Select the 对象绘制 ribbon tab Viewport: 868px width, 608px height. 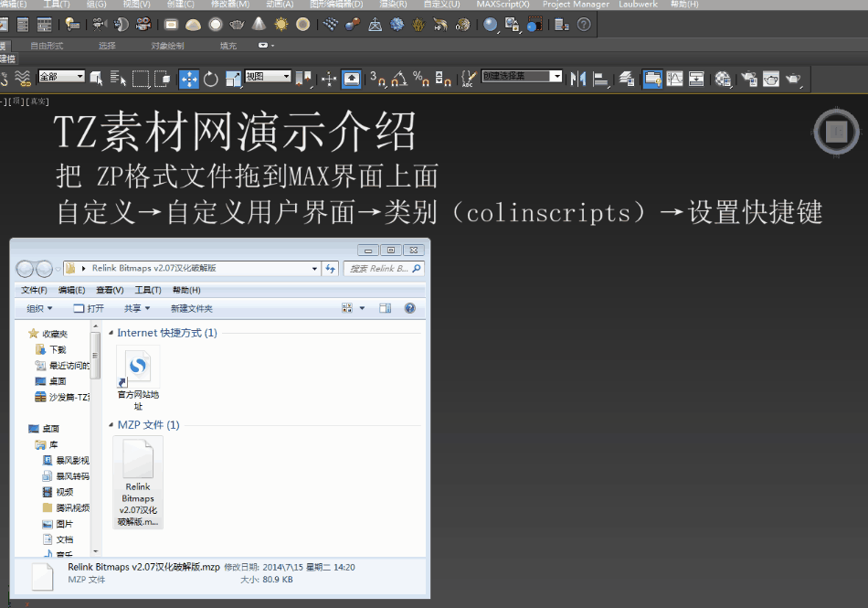[x=167, y=46]
